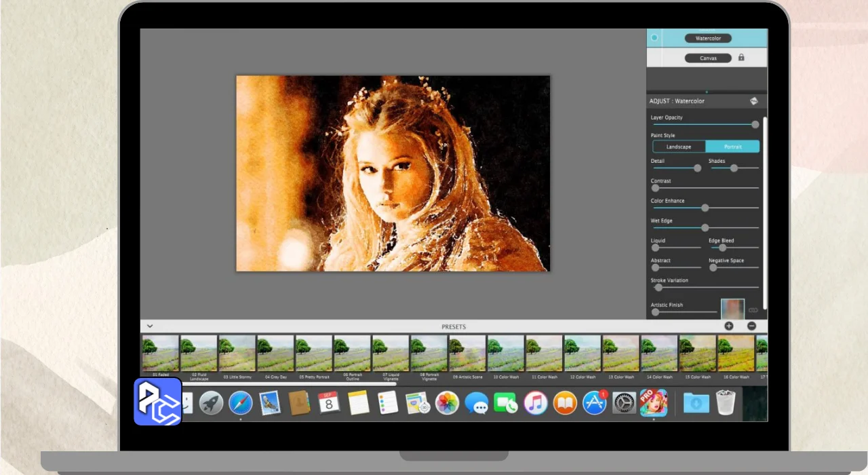The image size is (868, 475).
Task: Toggle Watercolor layer visibility circle
Action: pyautogui.click(x=654, y=38)
